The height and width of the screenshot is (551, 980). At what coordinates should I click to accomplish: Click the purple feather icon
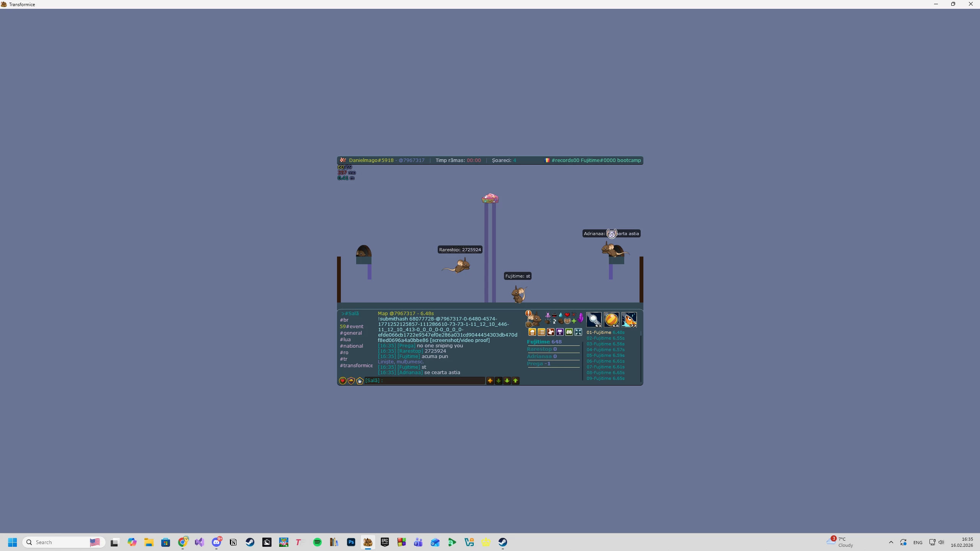581,317
